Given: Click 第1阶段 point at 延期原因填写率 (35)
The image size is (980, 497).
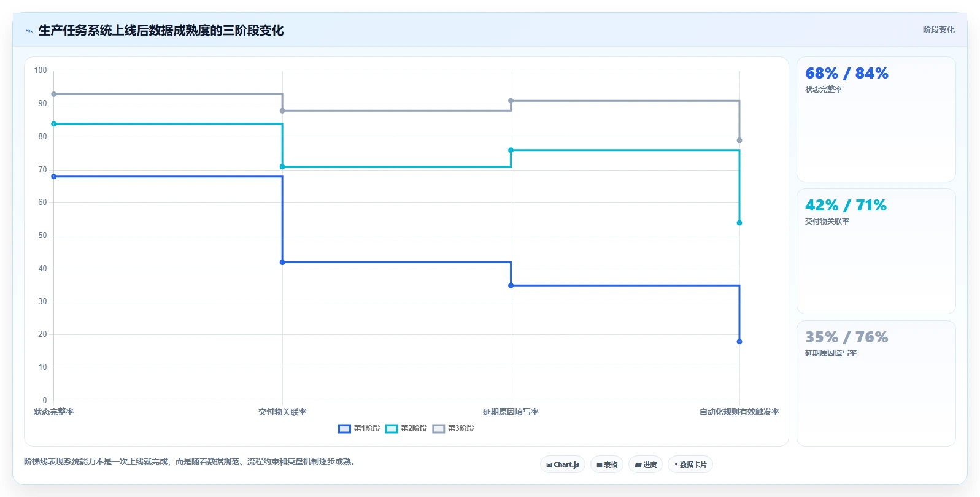Looking at the screenshot, I should tap(511, 285).
